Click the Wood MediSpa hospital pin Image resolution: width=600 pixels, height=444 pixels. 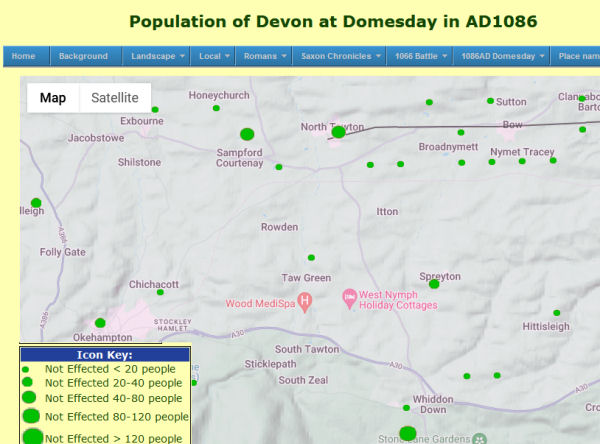coord(306,300)
